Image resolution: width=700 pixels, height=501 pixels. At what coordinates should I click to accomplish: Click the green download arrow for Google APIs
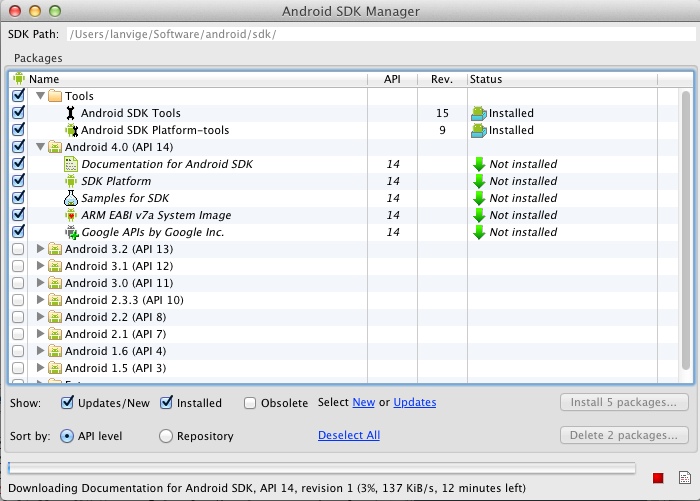tap(479, 232)
